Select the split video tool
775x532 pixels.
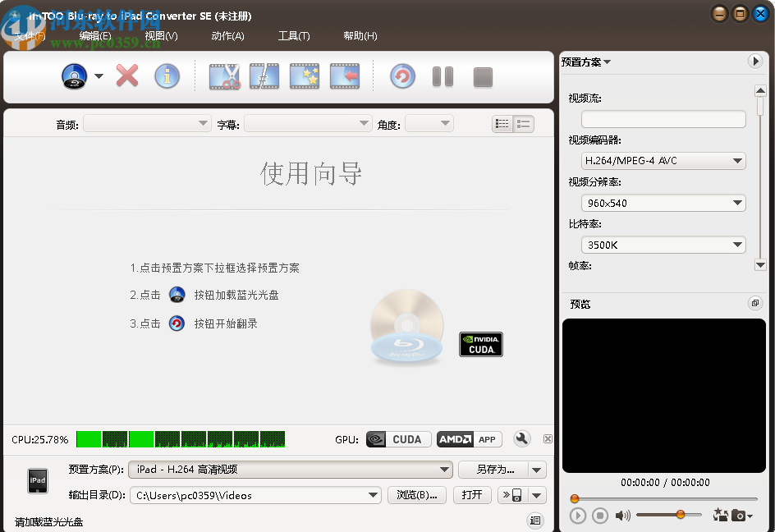coord(264,76)
